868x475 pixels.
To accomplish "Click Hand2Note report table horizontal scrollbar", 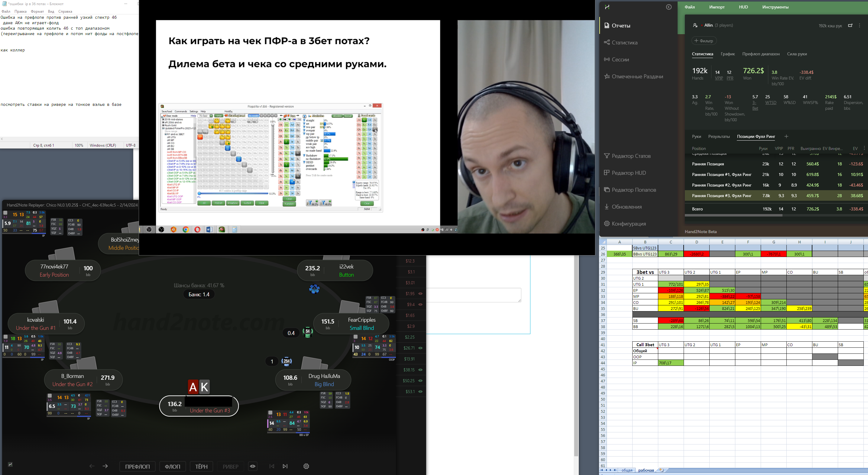I will click(x=734, y=215).
